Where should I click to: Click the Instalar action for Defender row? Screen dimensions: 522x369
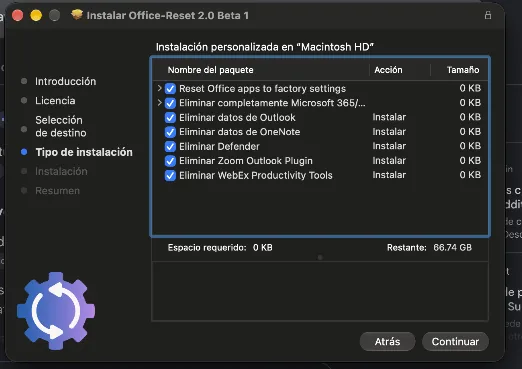(389, 146)
